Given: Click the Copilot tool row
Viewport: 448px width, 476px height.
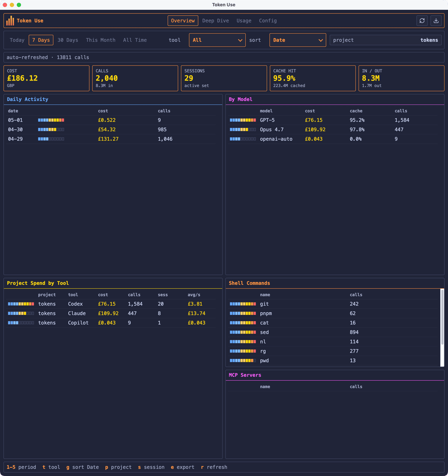Looking at the screenshot, I should click(x=112, y=323).
